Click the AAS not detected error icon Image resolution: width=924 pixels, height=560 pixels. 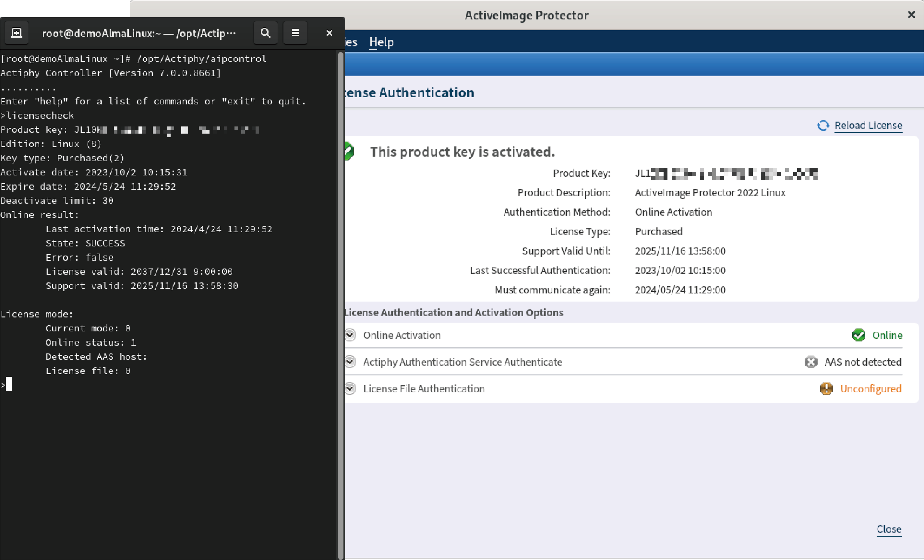click(x=811, y=362)
